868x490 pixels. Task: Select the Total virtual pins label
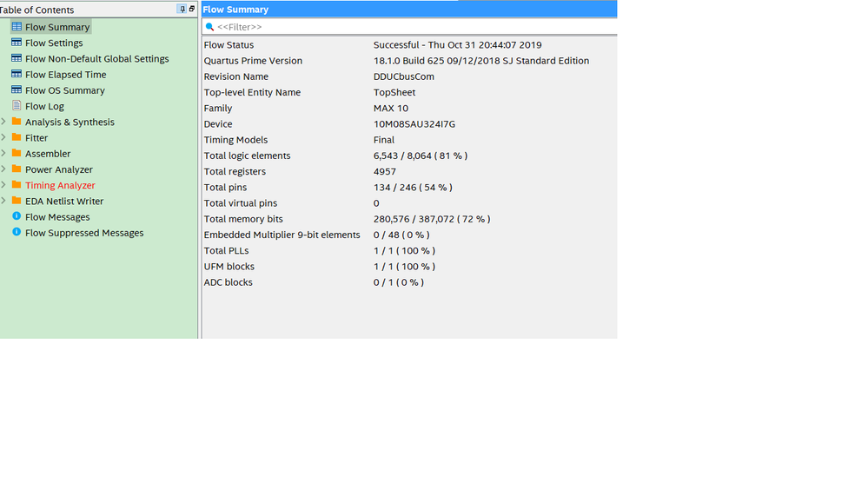[x=241, y=203]
